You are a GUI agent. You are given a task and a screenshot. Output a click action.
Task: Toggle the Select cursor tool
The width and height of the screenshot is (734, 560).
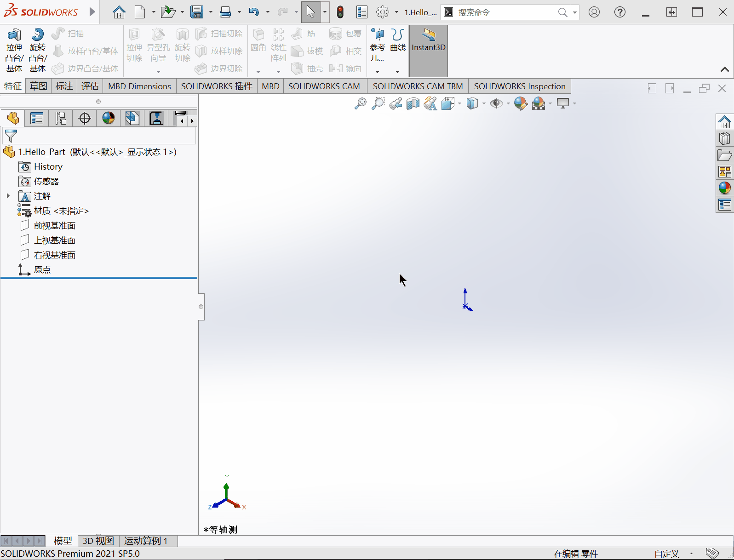(311, 12)
